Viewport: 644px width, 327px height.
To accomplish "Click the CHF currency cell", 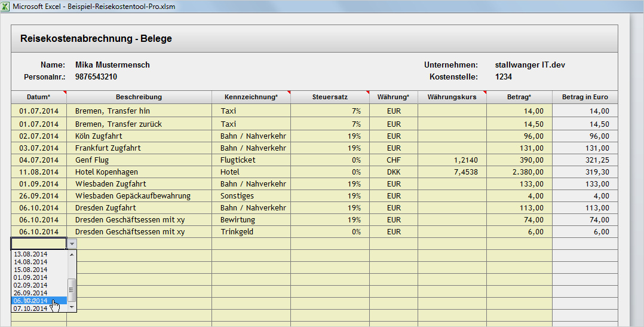I will point(394,160).
